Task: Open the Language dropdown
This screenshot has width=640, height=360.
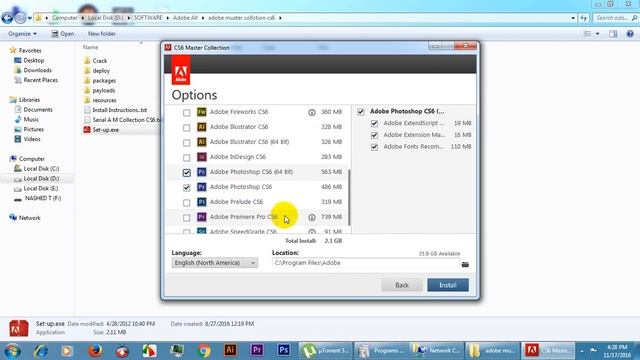Action: click(x=215, y=263)
